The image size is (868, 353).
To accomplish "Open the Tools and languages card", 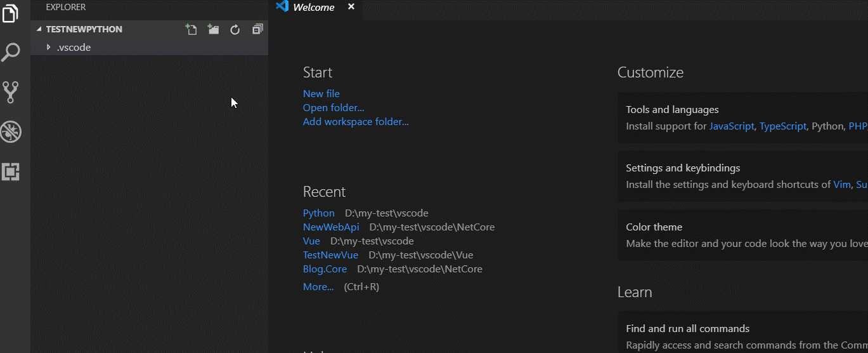I will (742, 117).
